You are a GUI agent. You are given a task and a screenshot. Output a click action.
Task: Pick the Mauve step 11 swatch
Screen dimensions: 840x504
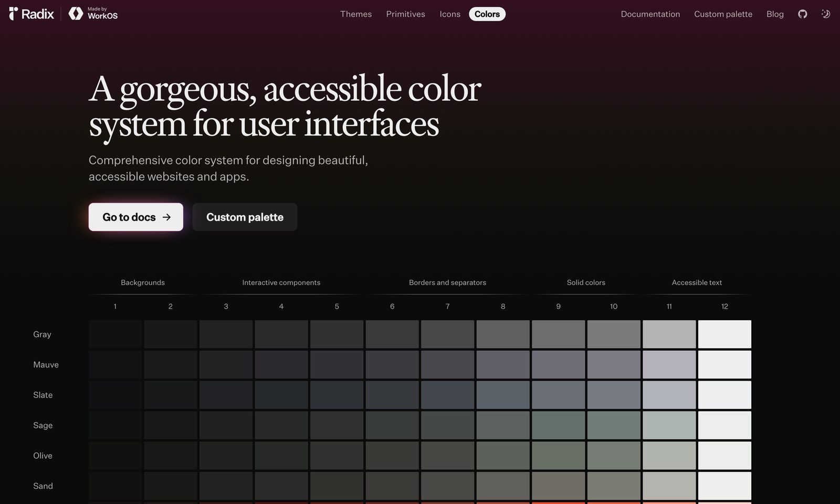[x=669, y=365]
